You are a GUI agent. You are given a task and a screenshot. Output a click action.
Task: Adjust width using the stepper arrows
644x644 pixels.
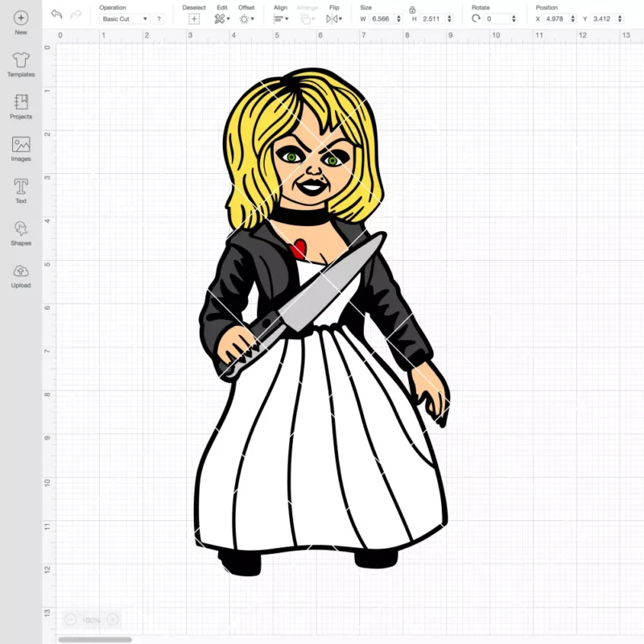(x=398, y=19)
